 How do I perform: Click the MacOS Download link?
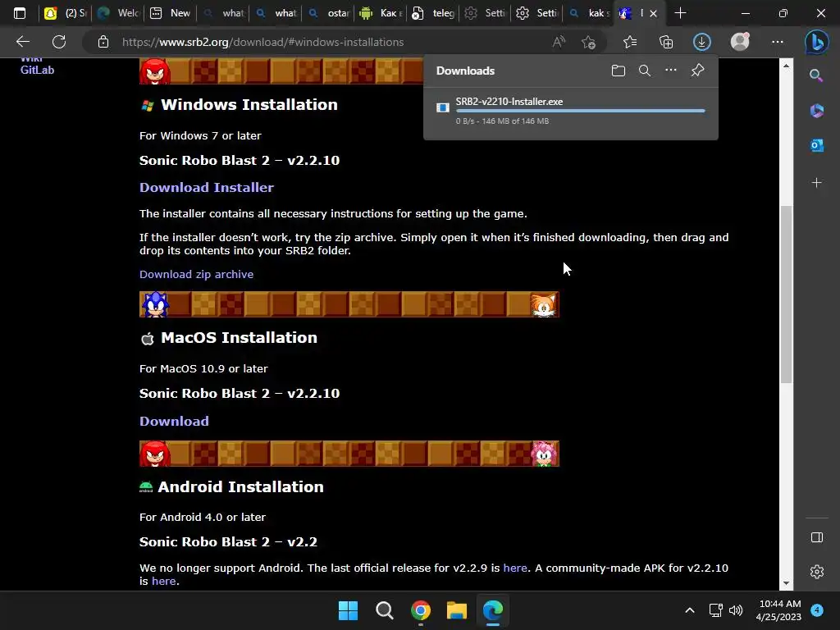174,421
